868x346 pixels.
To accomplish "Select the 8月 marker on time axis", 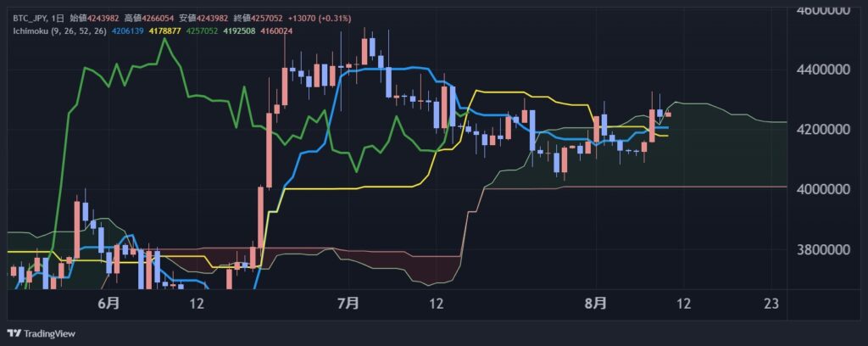I will [597, 303].
